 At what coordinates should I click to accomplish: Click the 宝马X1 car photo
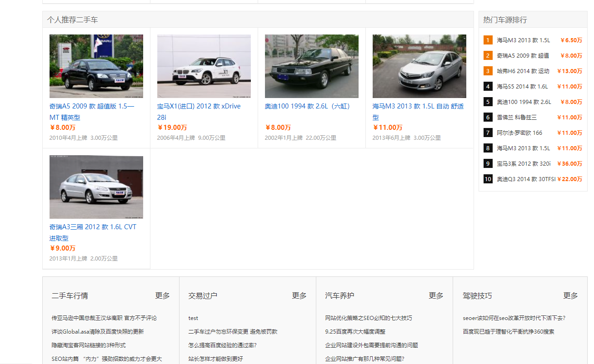204,66
